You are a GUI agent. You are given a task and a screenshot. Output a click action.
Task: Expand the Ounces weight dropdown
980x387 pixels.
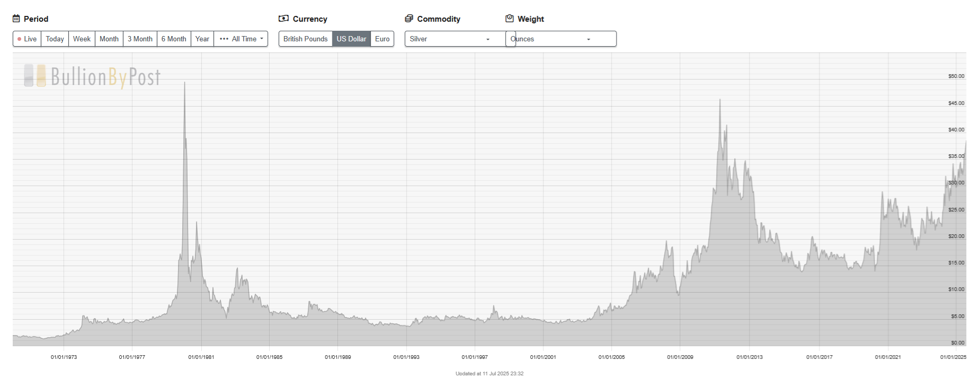pyautogui.click(x=561, y=39)
